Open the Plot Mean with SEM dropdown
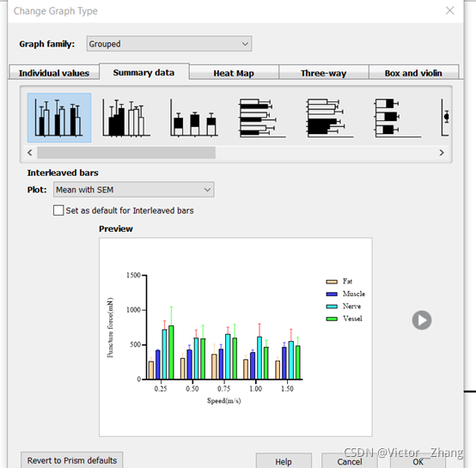This screenshot has height=468, width=476. coord(133,190)
